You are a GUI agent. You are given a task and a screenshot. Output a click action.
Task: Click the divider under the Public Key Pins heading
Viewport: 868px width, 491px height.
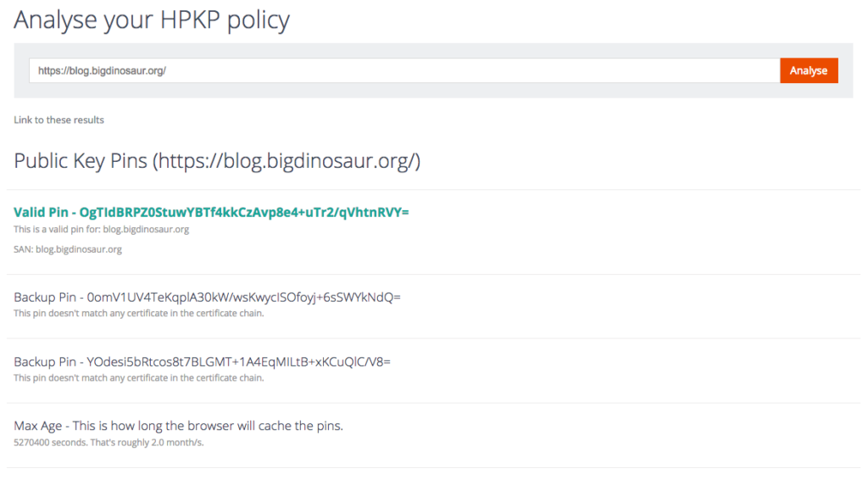tap(433, 189)
